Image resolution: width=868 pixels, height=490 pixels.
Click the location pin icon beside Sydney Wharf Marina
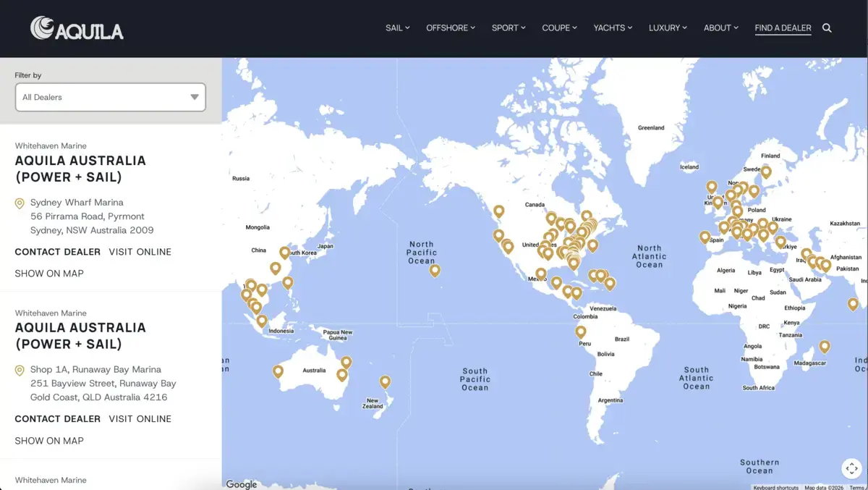(x=20, y=203)
